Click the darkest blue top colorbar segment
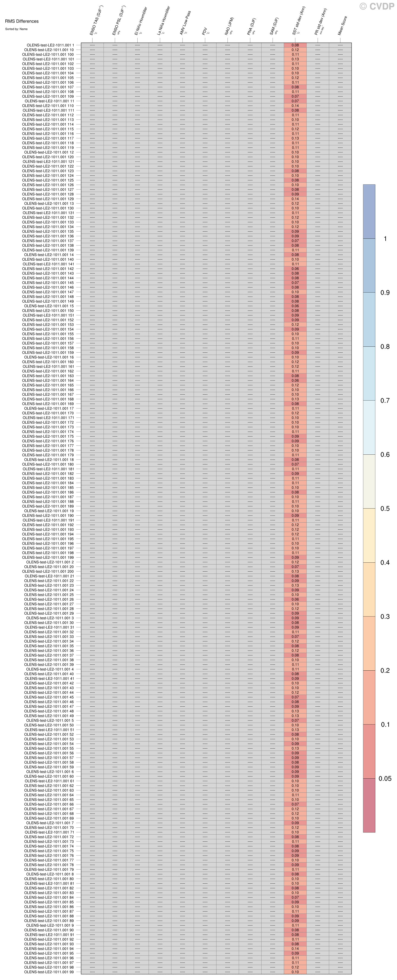 369,211
